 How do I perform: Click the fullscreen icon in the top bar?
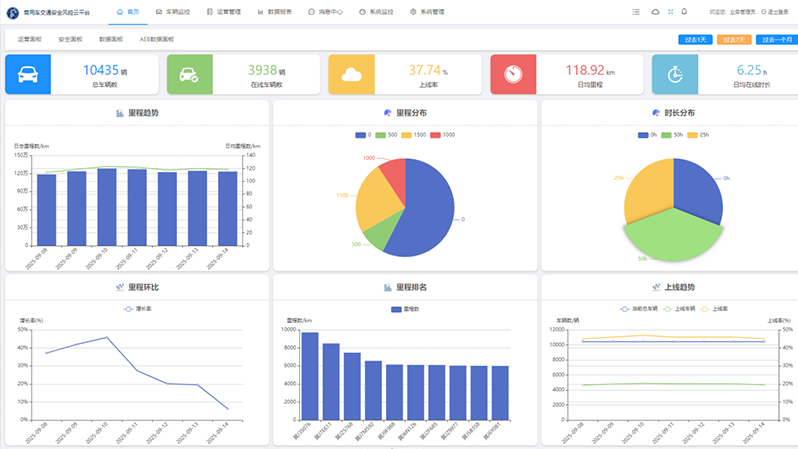(670, 12)
